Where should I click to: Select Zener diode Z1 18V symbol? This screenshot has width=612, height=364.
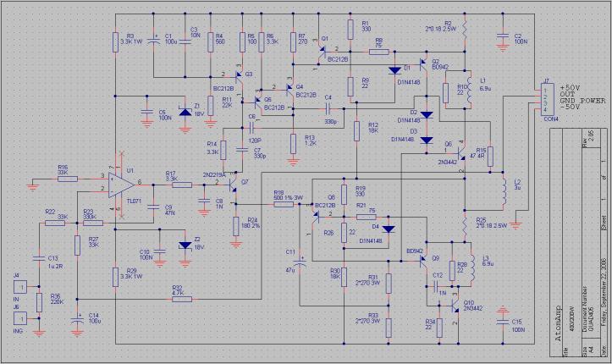(x=185, y=112)
